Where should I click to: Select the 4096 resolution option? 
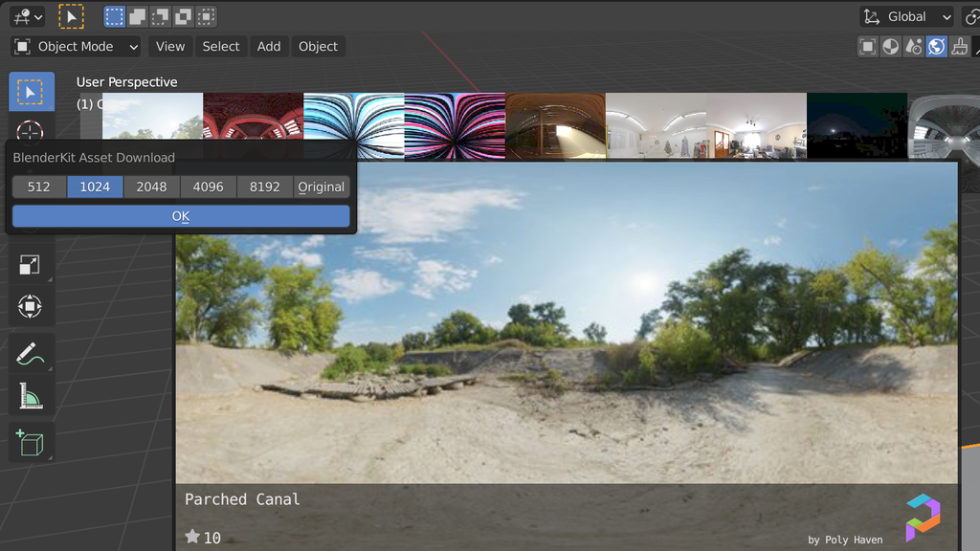(x=208, y=187)
